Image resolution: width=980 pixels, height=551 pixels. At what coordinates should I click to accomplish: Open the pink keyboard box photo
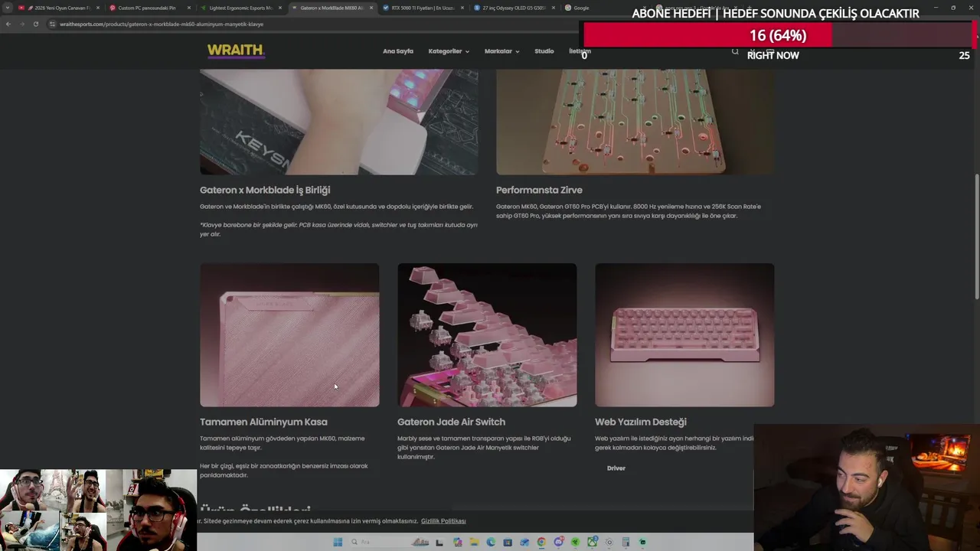click(339, 122)
